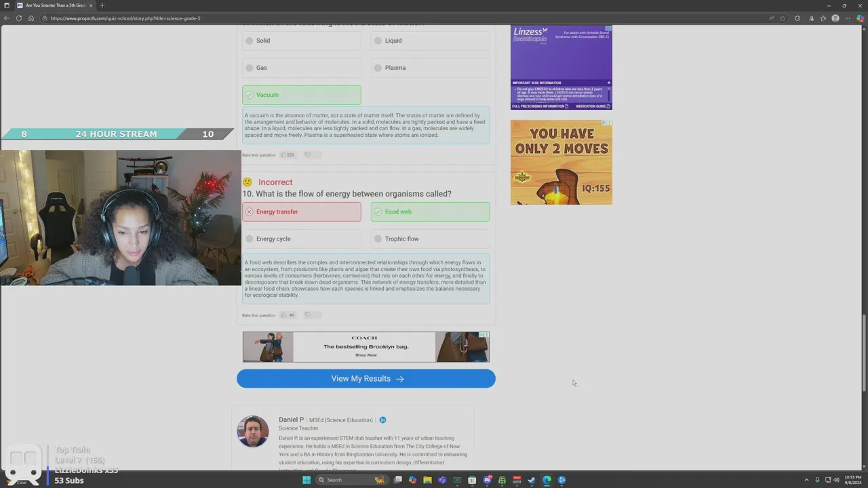Choose the Food web answer
This screenshot has width=868, height=488.
pos(430,211)
